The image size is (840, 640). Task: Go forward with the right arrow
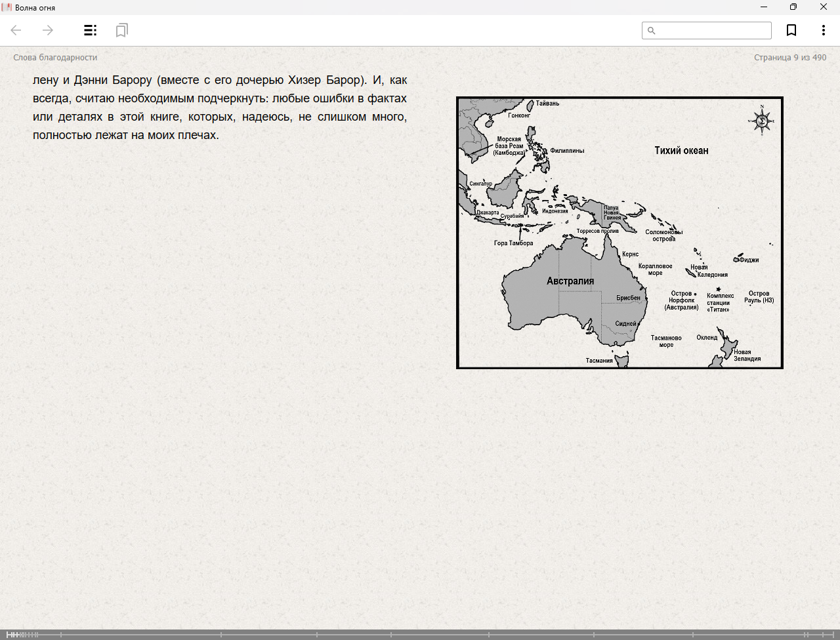tap(48, 30)
